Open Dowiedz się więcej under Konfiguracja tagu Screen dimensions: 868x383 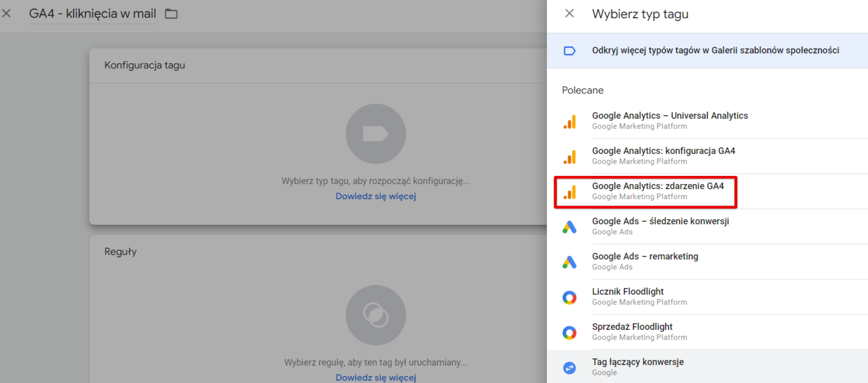pos(376,196)
